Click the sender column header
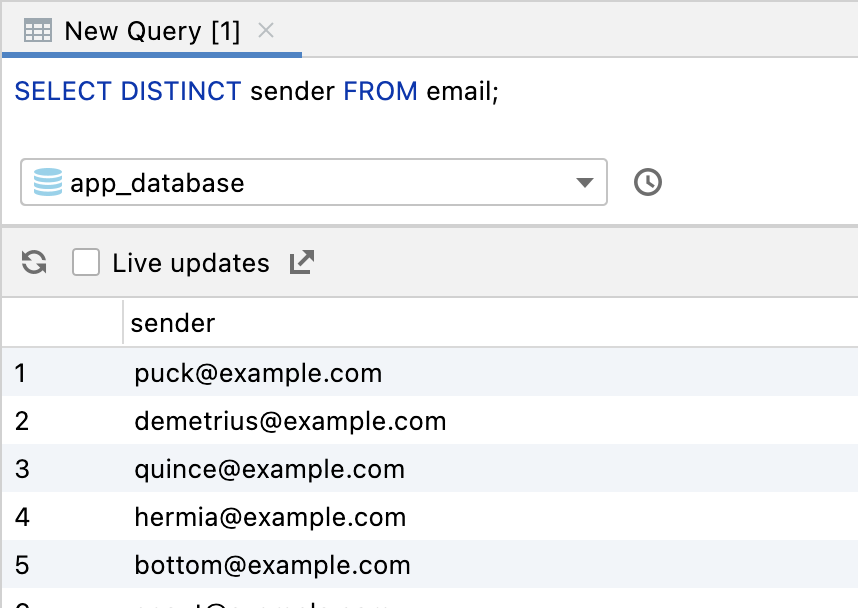Image resolution: width=858 pixels, height=608 pixels. point(173,323)
